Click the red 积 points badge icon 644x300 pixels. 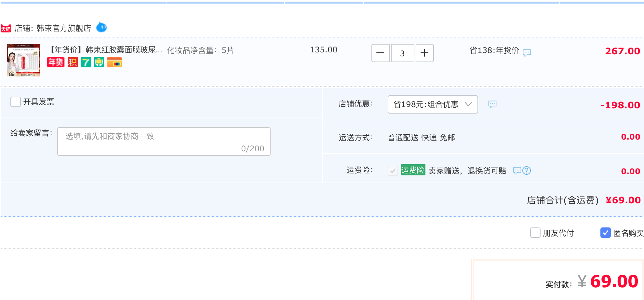click(73, 62)
